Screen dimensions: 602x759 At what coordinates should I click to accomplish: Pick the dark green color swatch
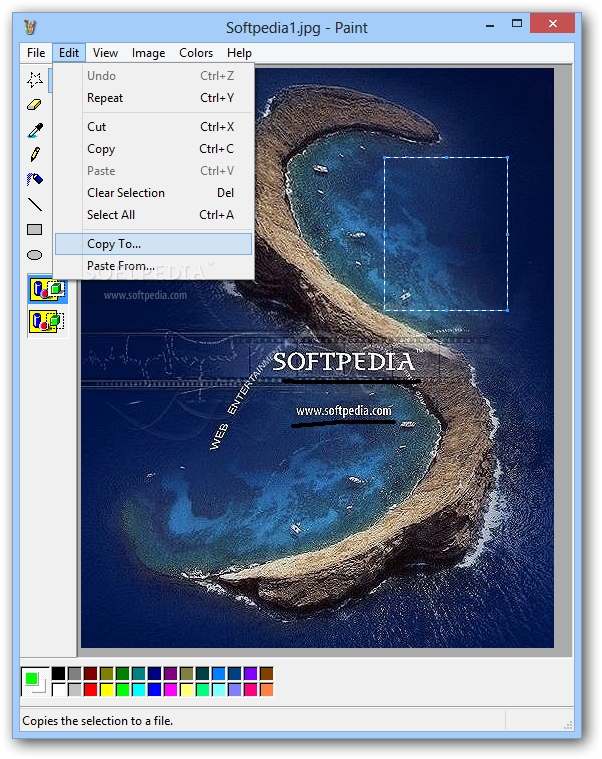pos(122,673)
